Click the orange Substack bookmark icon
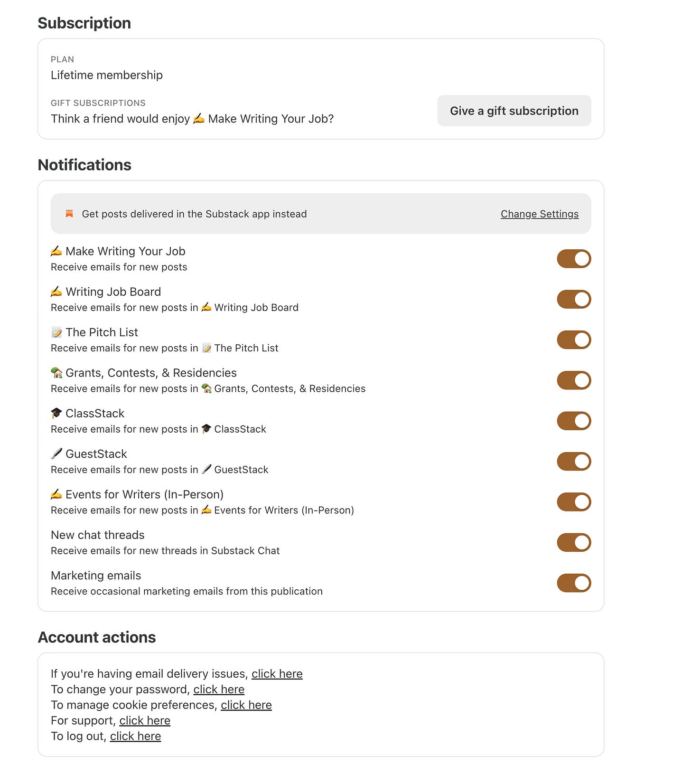This screenshot has height=784, width=691. click(x=69, y=214)
